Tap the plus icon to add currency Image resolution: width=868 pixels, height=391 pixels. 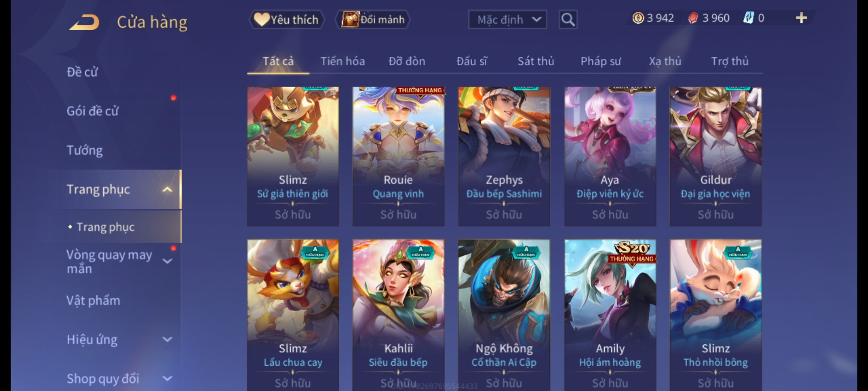click(x=801, y=18)
